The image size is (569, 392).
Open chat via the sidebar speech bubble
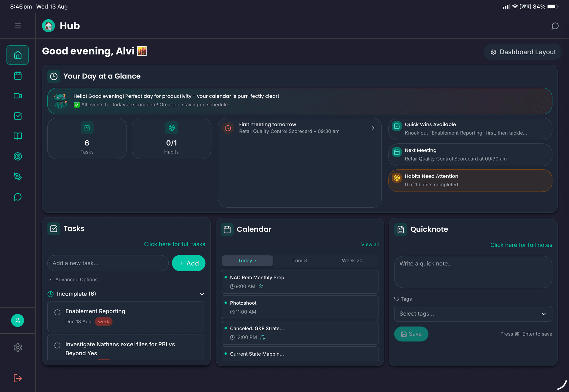(x=17, y=197)
